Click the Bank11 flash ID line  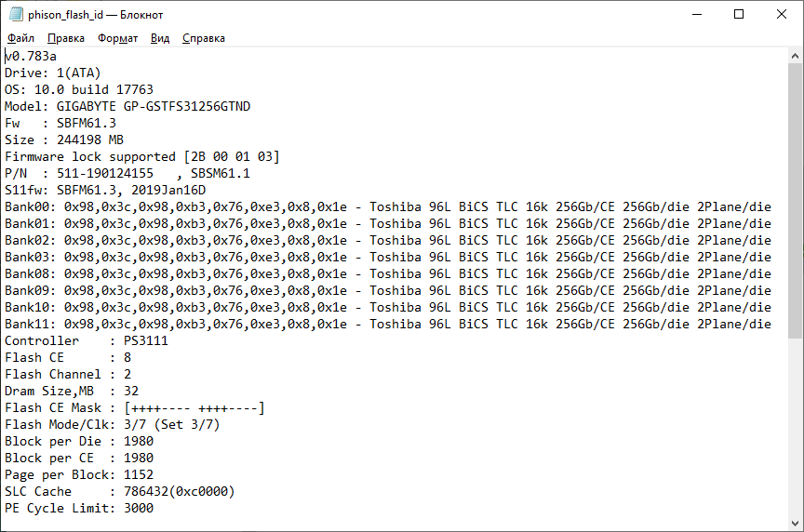click(388, 324)
